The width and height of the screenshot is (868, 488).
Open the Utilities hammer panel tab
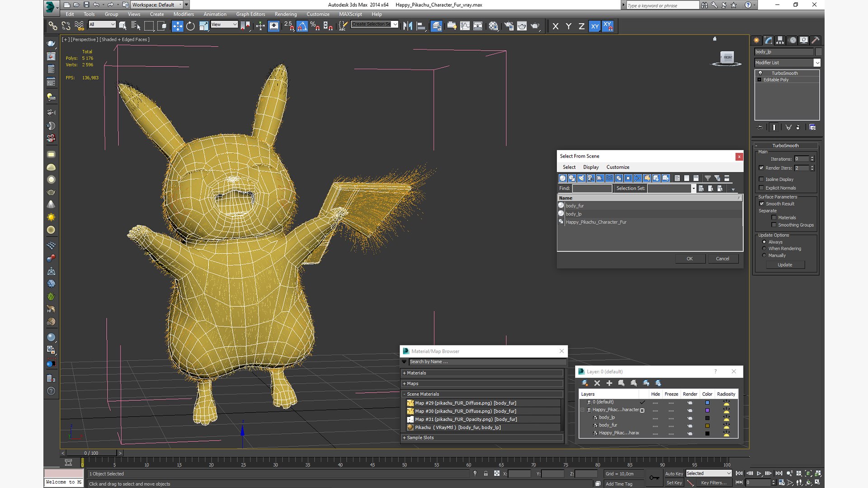[x=815, y=40]
